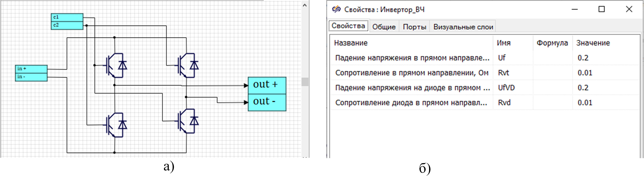This screenshot has height=183, width=644.
Task: Open the Визуальные слои tab
Action: (463, 27)
